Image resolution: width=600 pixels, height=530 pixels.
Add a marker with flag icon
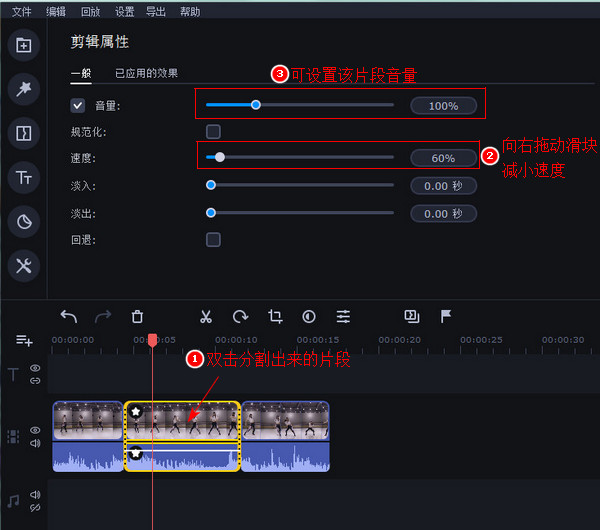click(x=446, y=316)
